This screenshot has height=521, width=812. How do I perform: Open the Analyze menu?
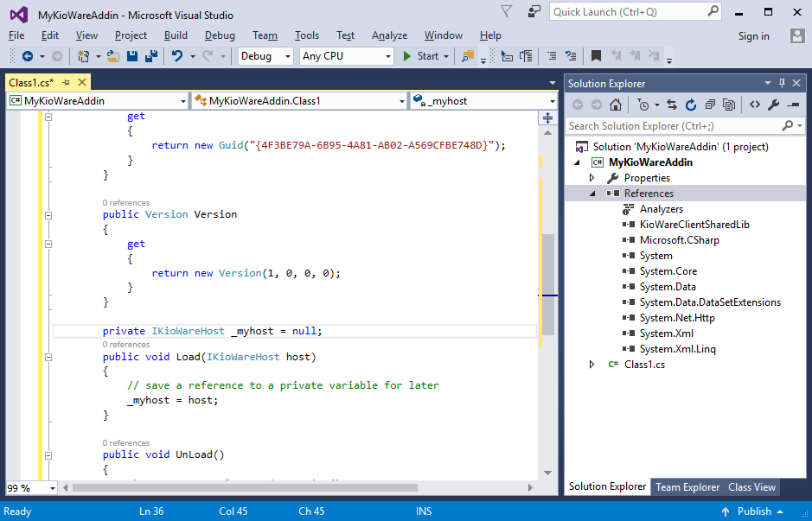[x=389, y=35]
